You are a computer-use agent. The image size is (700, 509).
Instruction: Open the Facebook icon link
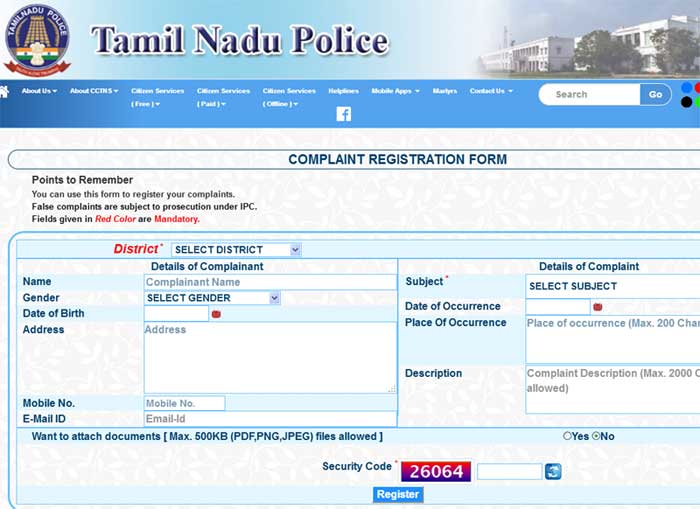pos(343,114)
